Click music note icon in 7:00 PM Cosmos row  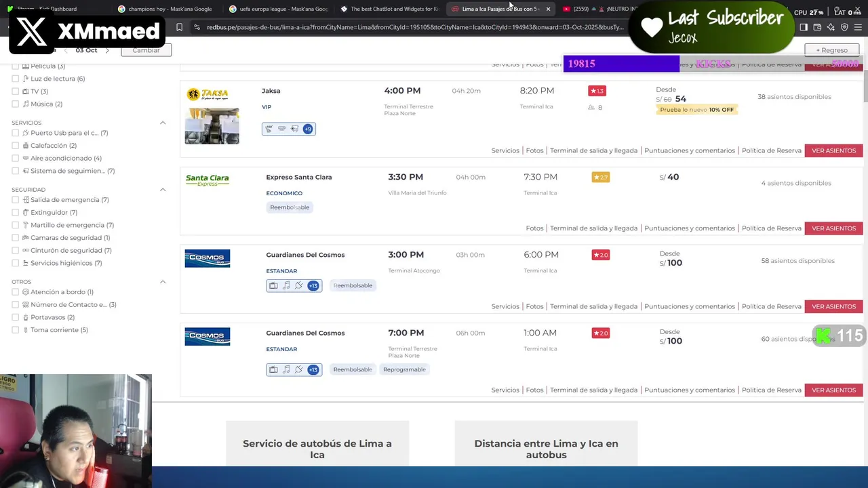[x=286, y=369]
